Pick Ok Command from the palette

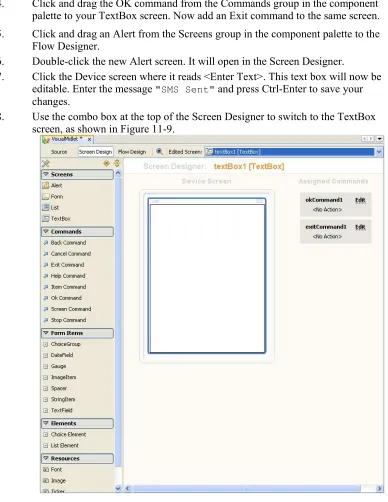tap(62, 298)
